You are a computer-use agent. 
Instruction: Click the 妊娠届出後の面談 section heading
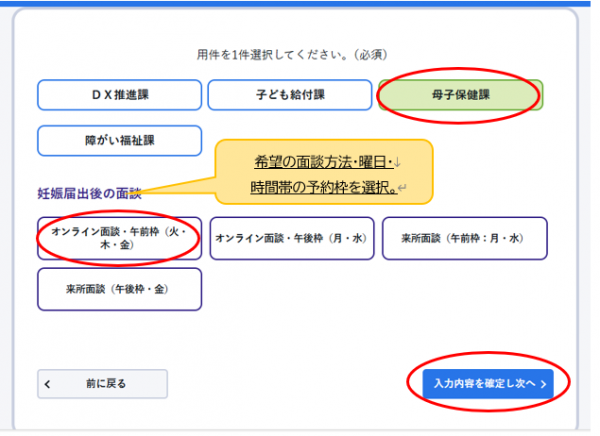(x=89, y=193)
